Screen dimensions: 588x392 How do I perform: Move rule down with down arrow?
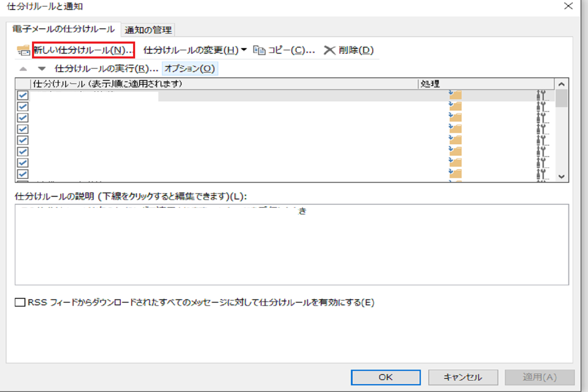[x=42, y=69]
